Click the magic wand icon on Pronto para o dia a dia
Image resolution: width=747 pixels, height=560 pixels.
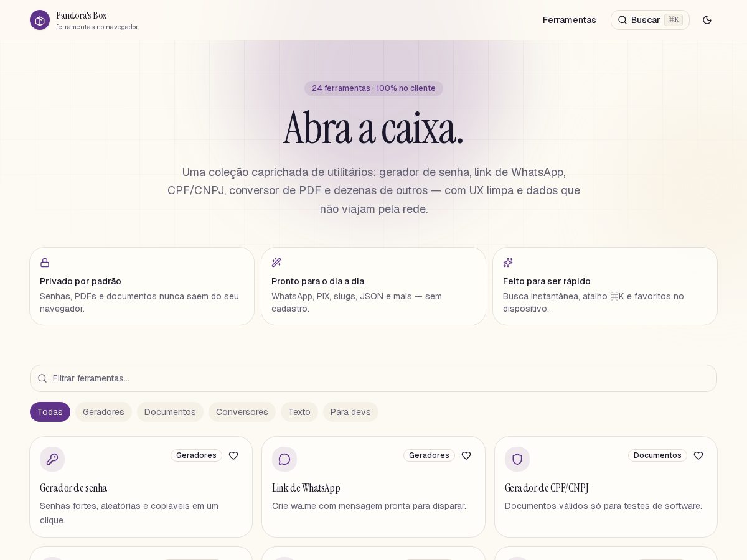point(276,263)
